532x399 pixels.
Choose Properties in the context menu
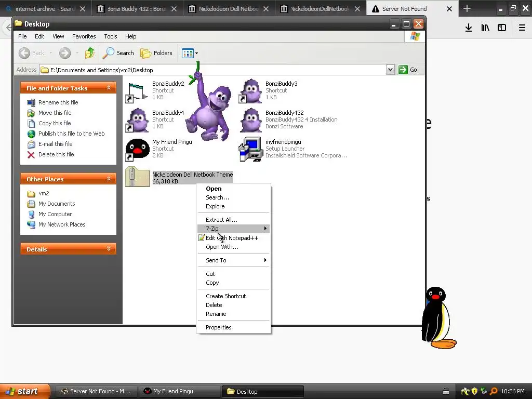pos(233,327)
